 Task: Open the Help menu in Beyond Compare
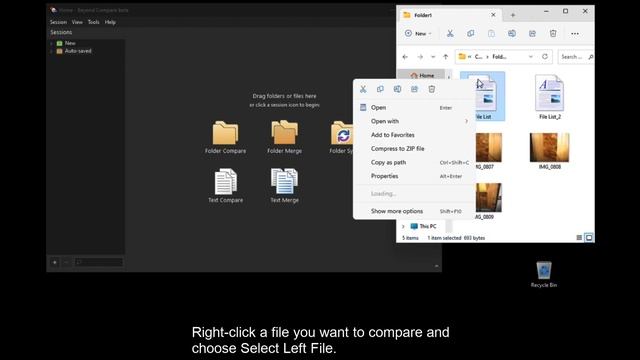tap(110, 22)
